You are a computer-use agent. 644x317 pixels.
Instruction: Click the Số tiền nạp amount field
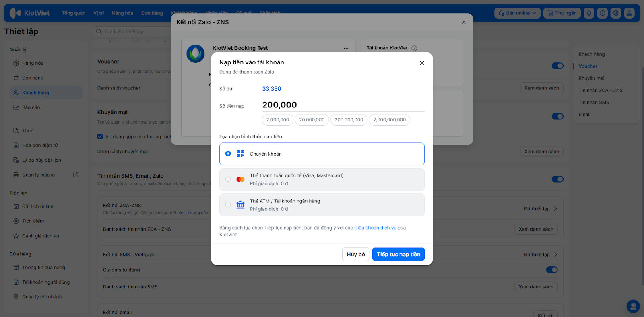click(342, 105)
